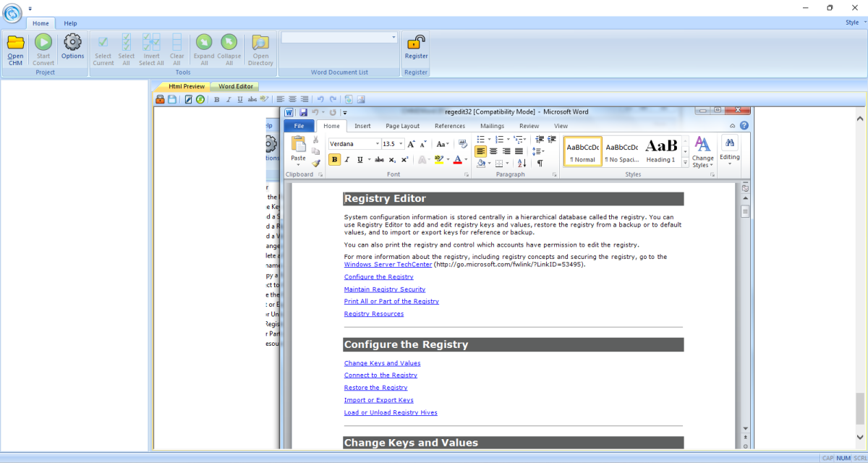The width and height of the screenshot is (868, 463).
Task: Follow the Configure the Registry link
Action: pos(378,277)
